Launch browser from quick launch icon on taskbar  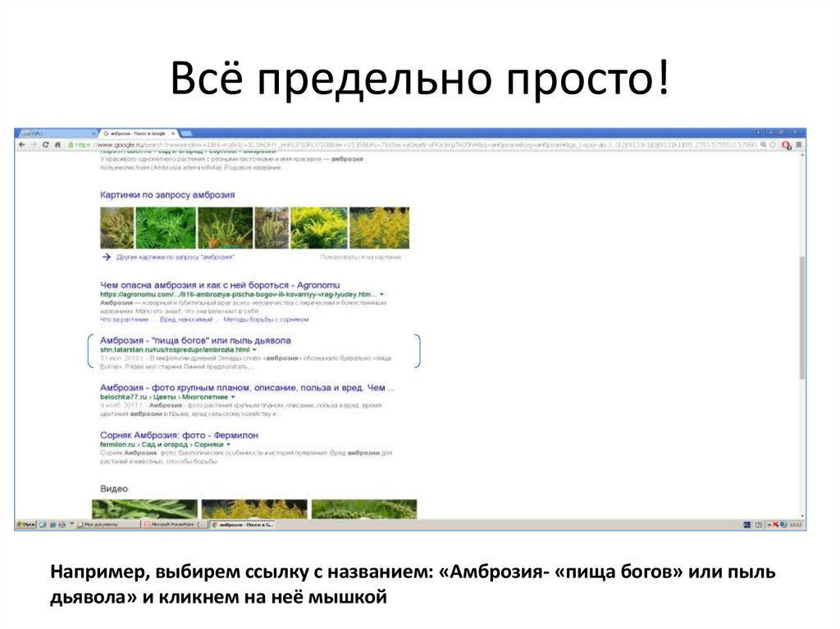coord(41,526)
